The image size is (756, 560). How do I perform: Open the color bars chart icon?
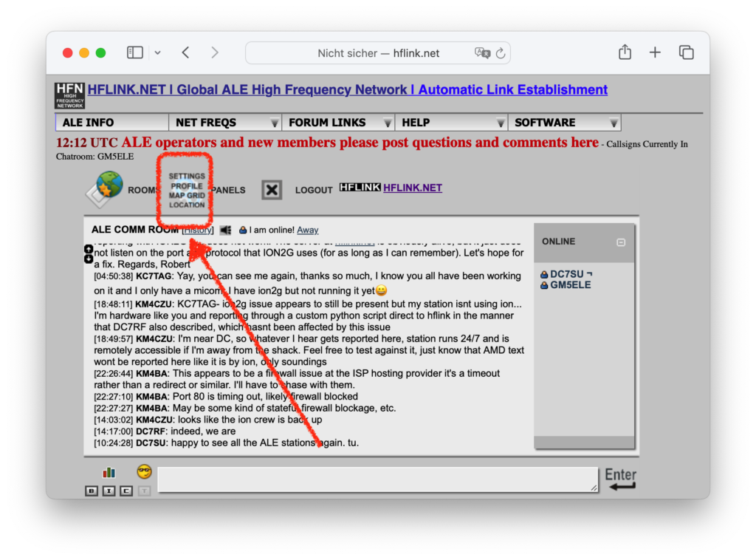pyautogui.click(x=109, y=472)
